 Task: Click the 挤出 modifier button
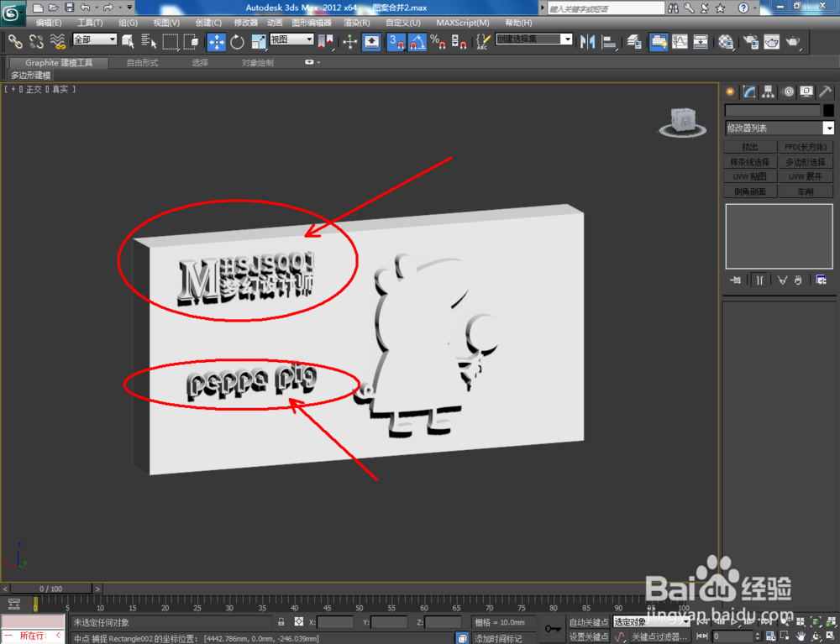click(750, 147)
